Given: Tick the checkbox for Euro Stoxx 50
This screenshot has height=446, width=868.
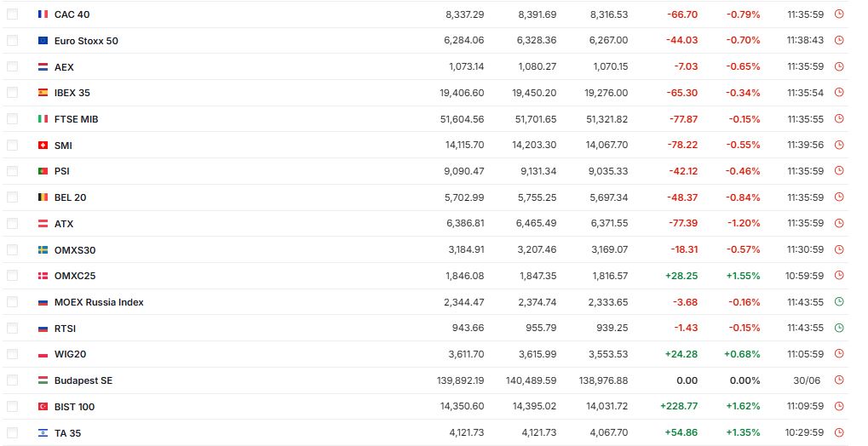Looking at the screenshot, I should (12, 40).
